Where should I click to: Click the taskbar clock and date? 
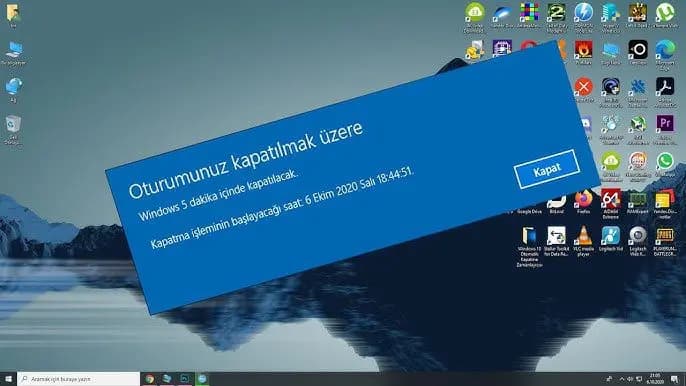point(655,379)
